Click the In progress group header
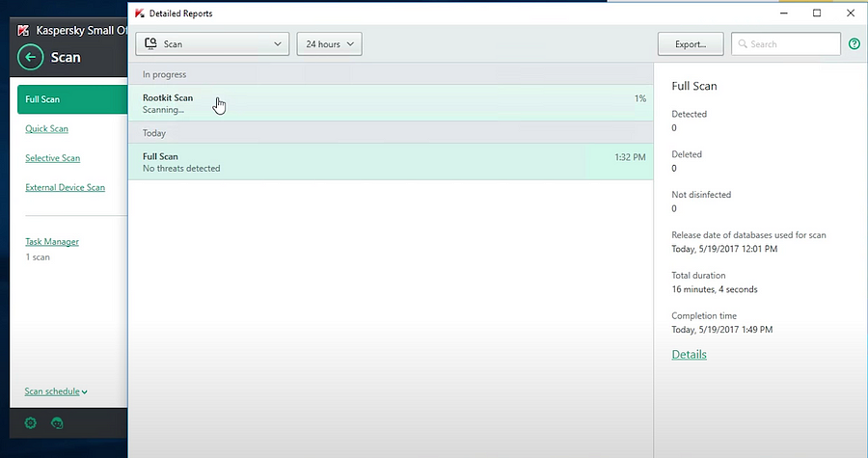The image size is (868, 458). point(391,74)
